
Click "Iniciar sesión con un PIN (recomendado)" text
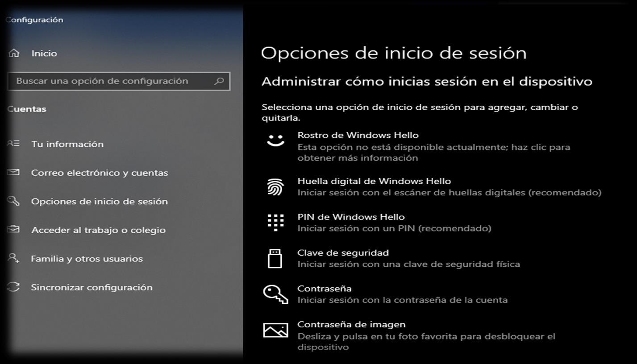pos(394,228)
